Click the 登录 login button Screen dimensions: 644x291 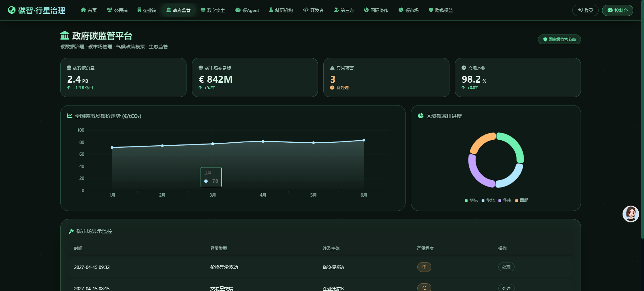coord(585,10)
